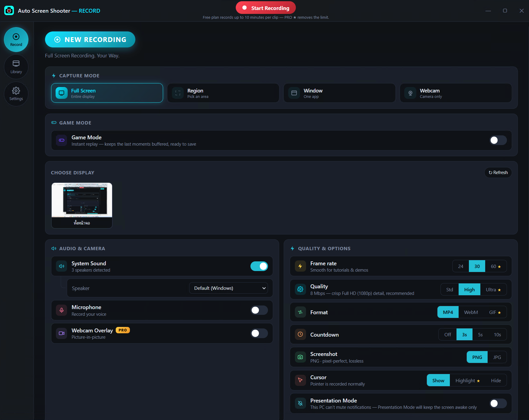
Task: Click the Cursor pointer icon
Action: coord(300,380)
